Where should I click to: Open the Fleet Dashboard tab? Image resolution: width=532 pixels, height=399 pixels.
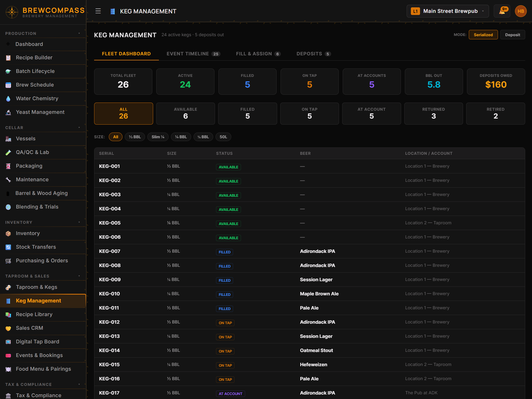click(x=126, y=54)
